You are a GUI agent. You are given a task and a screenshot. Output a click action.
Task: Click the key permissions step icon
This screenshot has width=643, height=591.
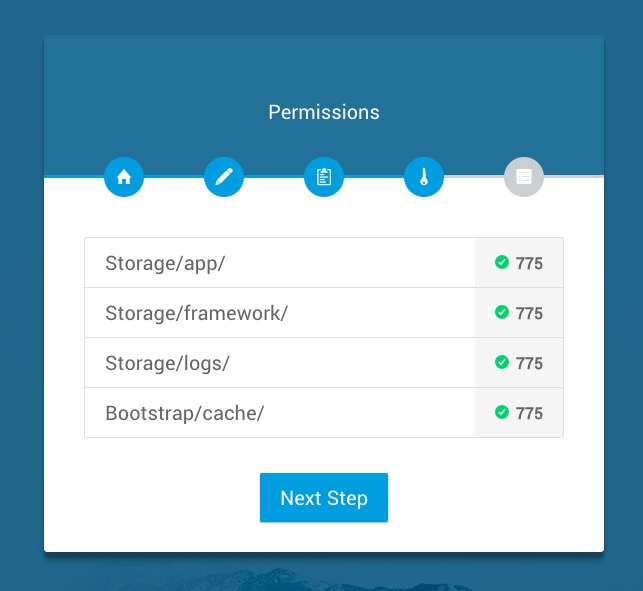[424, 177]
